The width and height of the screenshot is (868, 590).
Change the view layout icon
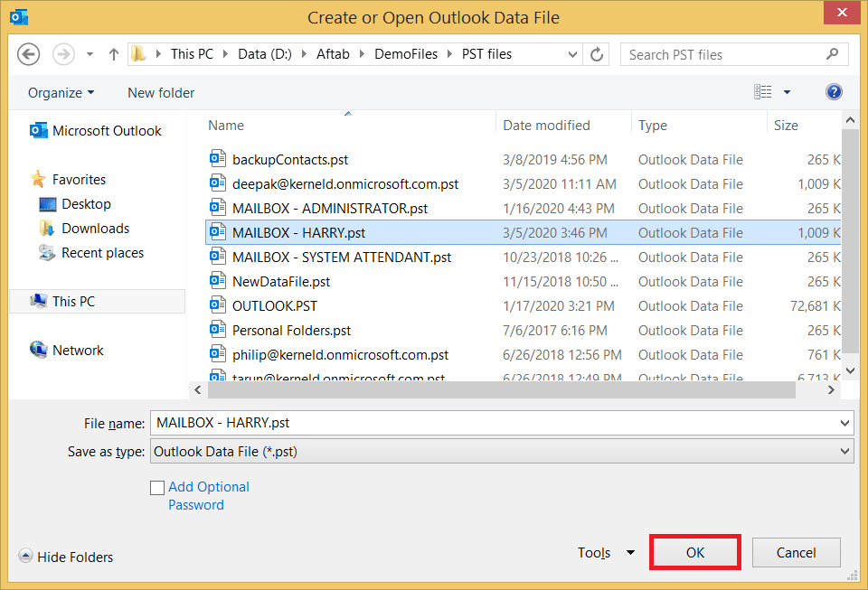[x=763, y=92]
